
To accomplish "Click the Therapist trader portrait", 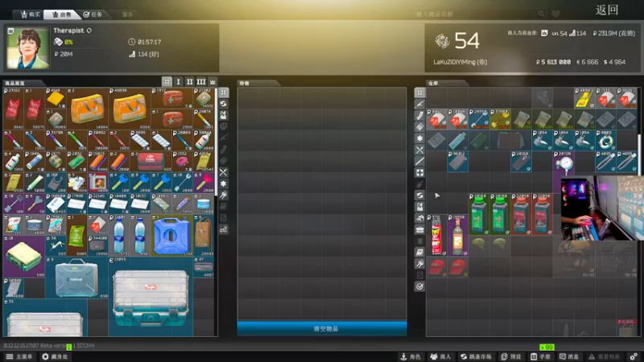I will pyautogui.click(x=28, y=48).
